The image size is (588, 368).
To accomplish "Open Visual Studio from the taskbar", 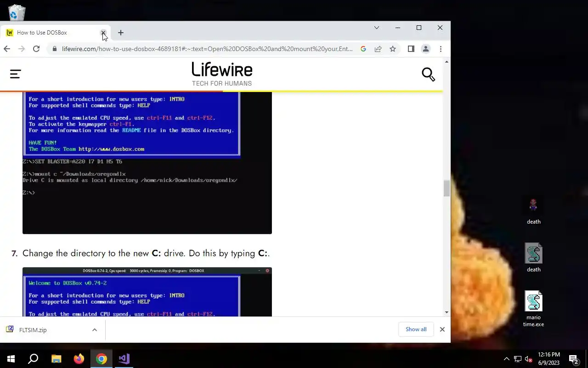I will coord(124,359).
